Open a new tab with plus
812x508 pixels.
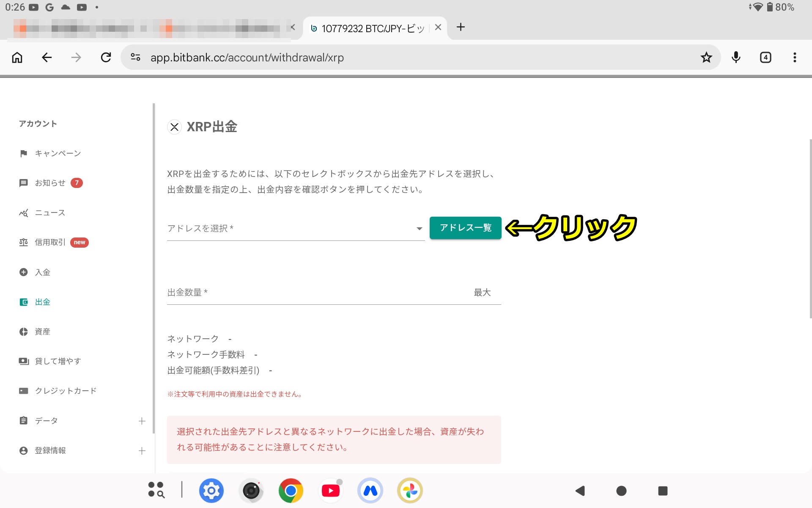pyautogui.click(x=461, y=27)
